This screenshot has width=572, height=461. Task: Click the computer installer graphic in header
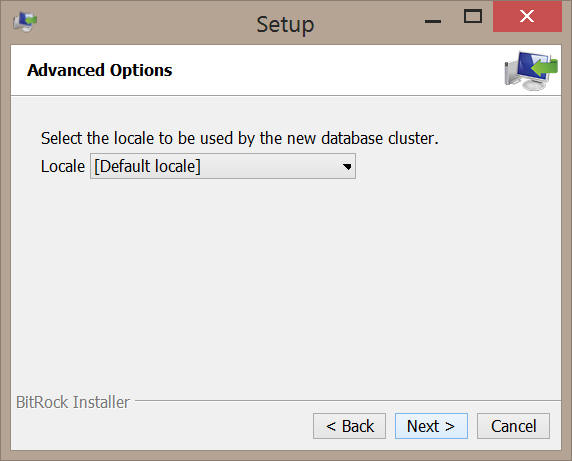point(531,71)
